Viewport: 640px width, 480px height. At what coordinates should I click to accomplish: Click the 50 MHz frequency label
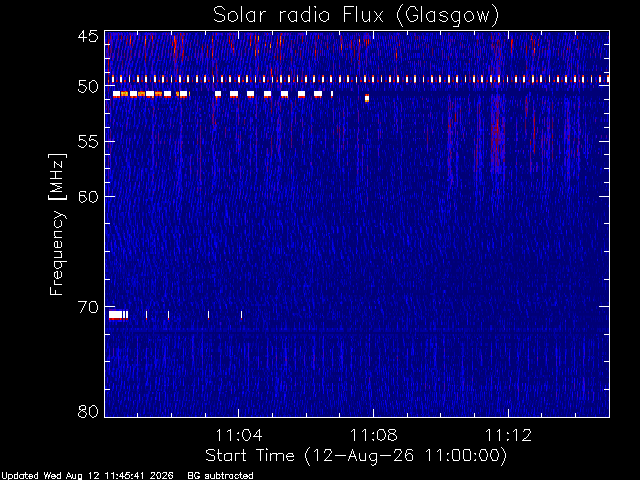coord(88,87)
